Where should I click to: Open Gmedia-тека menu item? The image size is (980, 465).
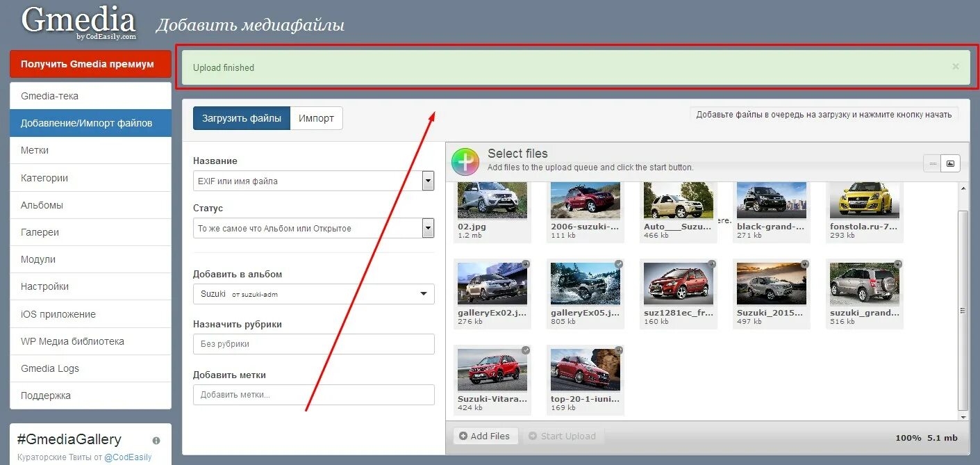click(x=91, y=96)
